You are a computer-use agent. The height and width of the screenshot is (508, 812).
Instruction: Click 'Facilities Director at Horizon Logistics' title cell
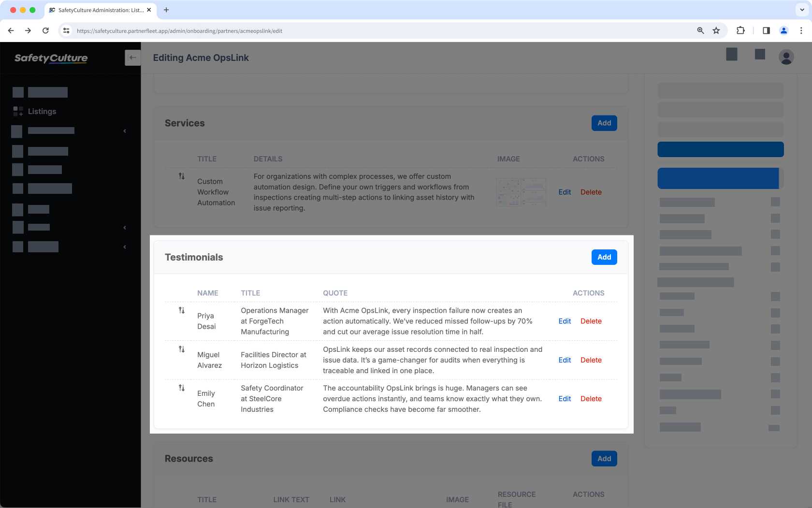[274, 360]
